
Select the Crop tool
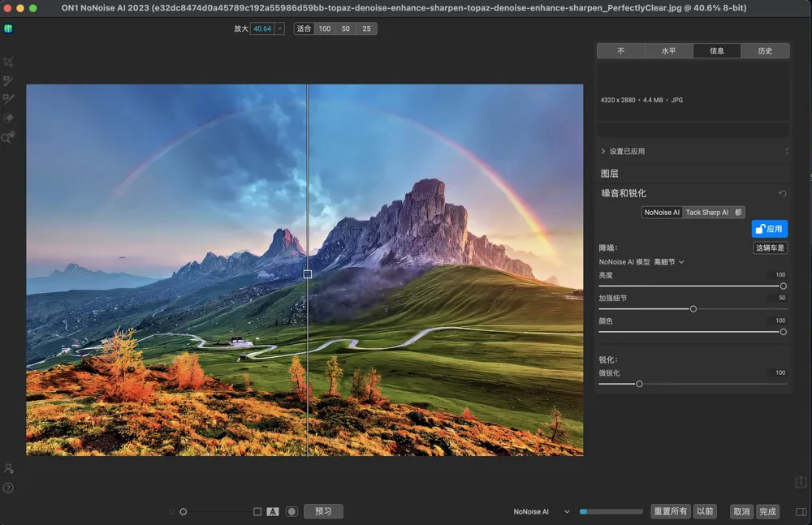pyautogui.click(x=8, y=62)
